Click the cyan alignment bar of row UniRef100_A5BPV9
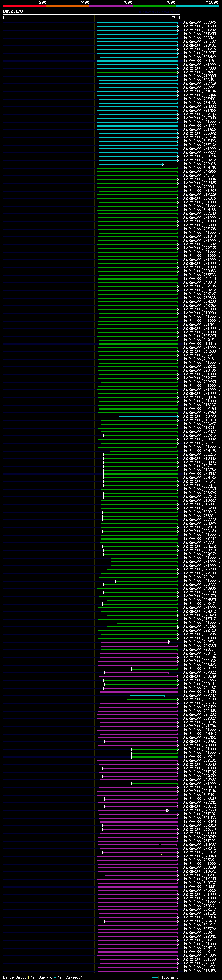The image size is (222, 980). 148,416
